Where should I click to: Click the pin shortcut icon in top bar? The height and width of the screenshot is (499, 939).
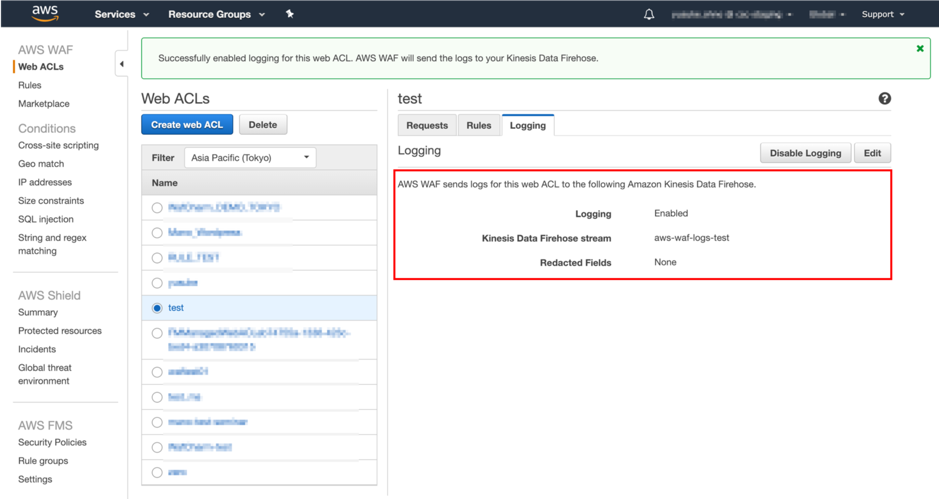click(x=290, y=14)
